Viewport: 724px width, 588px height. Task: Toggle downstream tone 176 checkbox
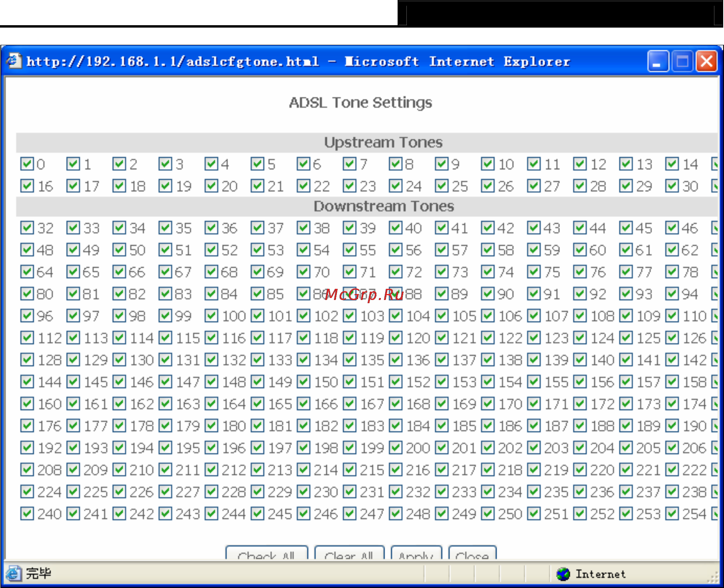[27, 426]
